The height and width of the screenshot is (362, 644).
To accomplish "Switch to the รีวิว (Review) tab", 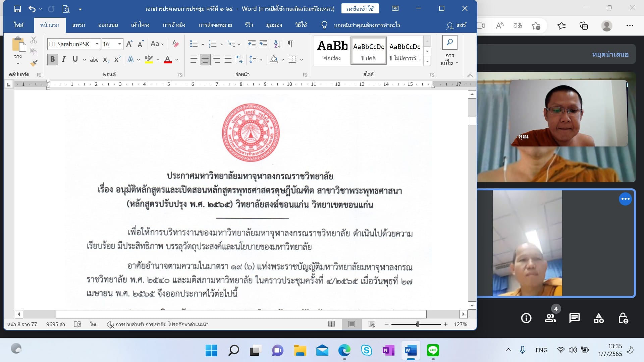I will point(249,25).
